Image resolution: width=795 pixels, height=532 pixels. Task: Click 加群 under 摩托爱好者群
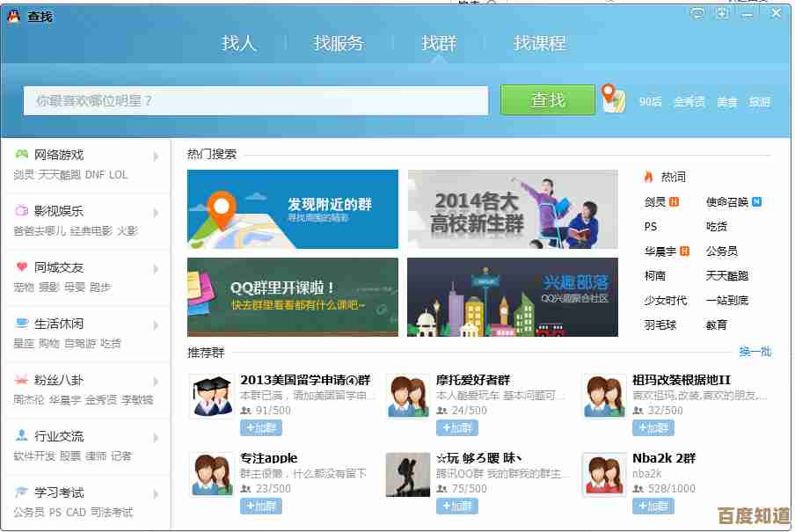[x=457, y=428]
